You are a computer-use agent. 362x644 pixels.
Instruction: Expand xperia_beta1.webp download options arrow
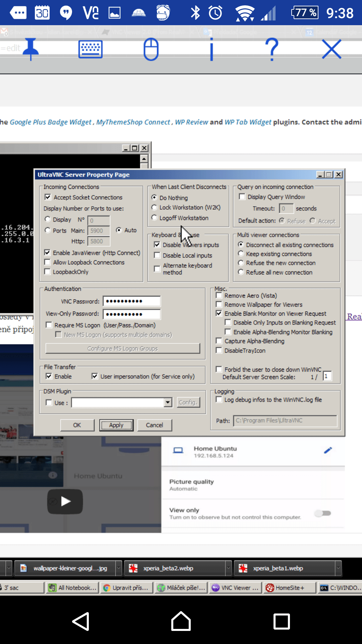338,568
